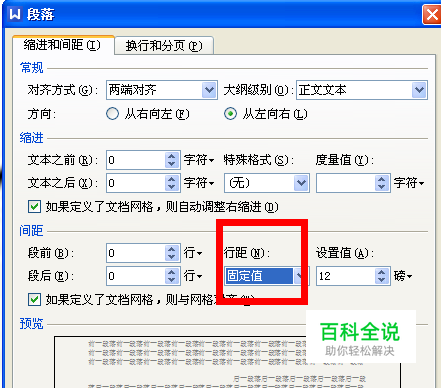Click the paragraph preview pane

point(227,362)
